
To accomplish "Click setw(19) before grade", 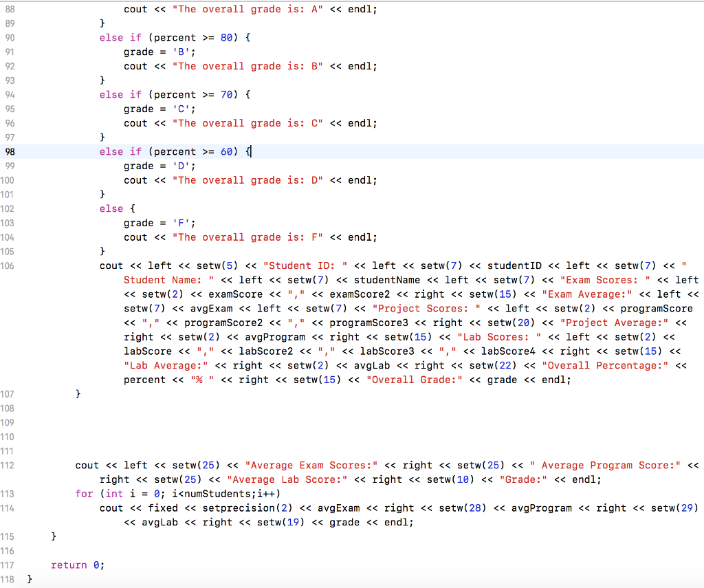I will (280, 523).
